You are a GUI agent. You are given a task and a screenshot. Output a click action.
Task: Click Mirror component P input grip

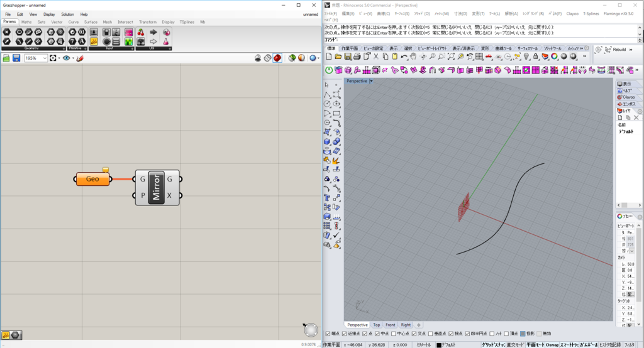coord(134,195)
